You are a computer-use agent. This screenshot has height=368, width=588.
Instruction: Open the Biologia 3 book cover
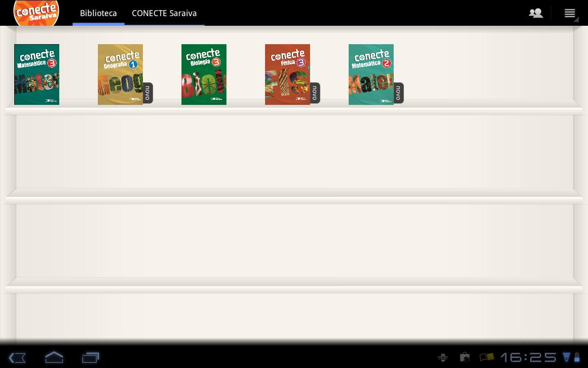click(204, 75)
